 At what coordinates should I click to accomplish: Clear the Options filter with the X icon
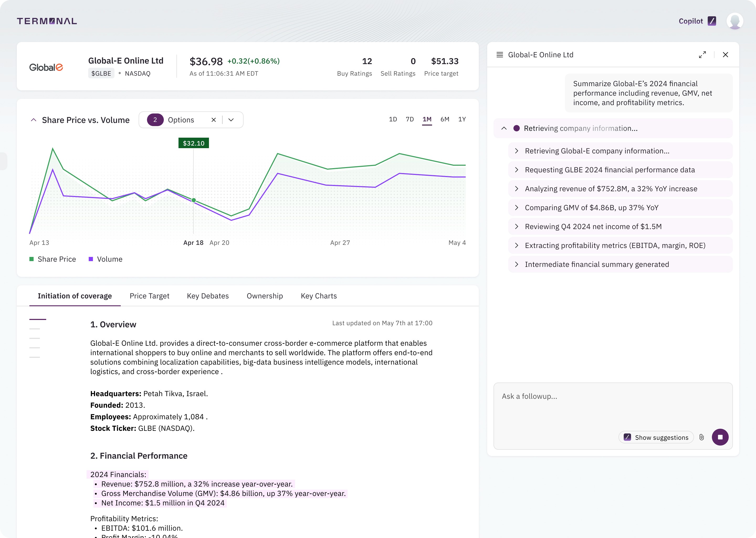point(214,120)
